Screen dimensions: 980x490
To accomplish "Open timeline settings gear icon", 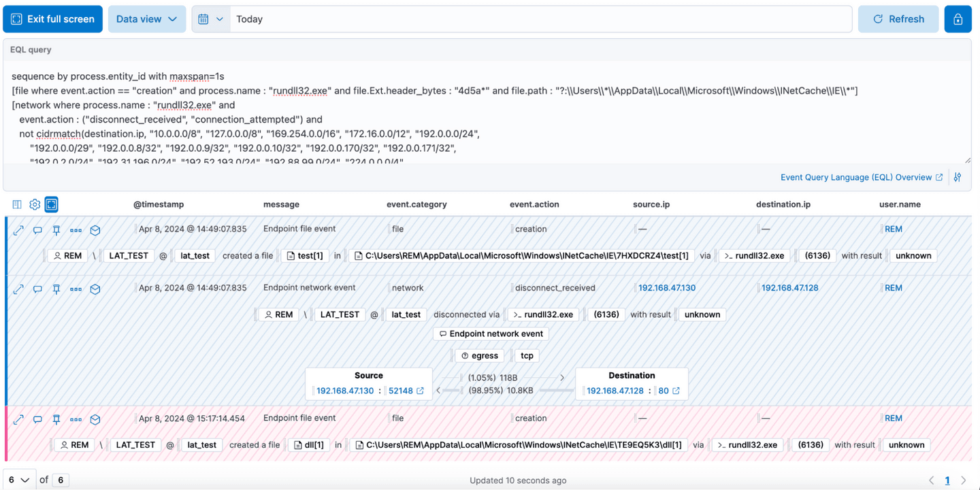I will tap(35, 204).
